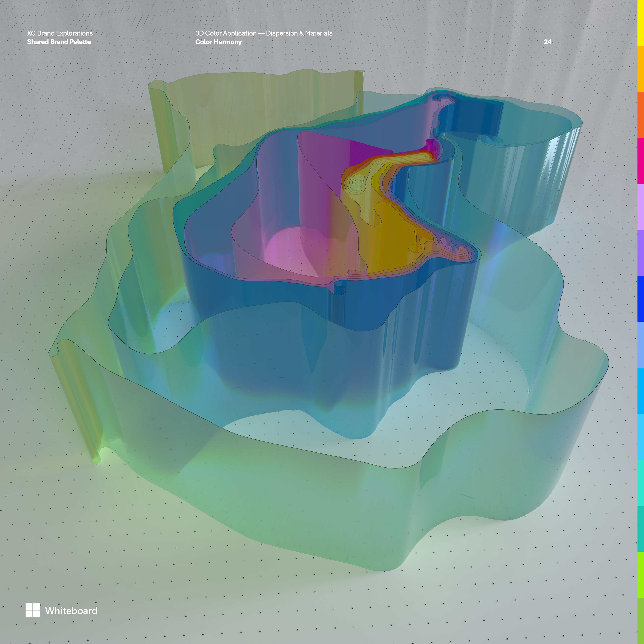
Task: Pick the amber orange swatch below yellow
Action: [640, 69]
